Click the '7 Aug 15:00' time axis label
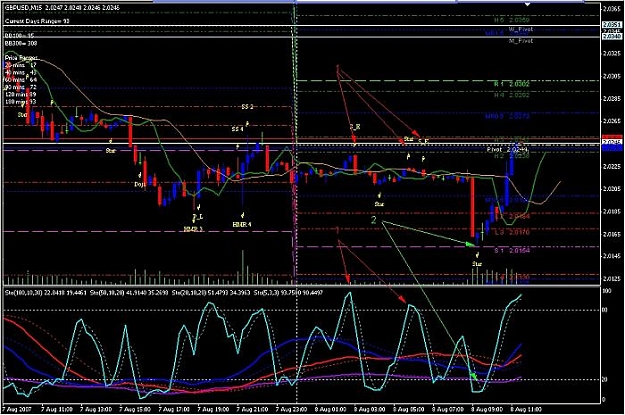Screen dimensions: 625x415 [136, 409]
